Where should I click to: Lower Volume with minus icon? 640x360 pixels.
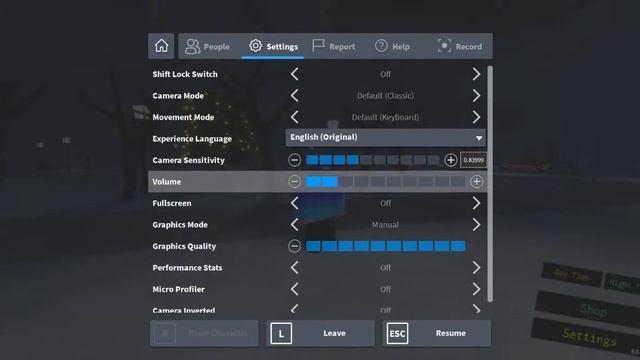point(294,182)
